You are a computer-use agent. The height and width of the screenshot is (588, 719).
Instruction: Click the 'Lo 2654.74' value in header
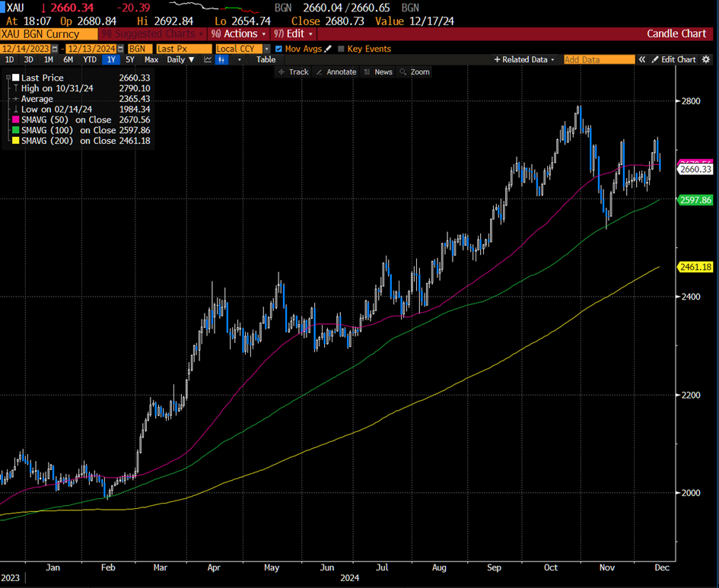(x=242, y=21)
